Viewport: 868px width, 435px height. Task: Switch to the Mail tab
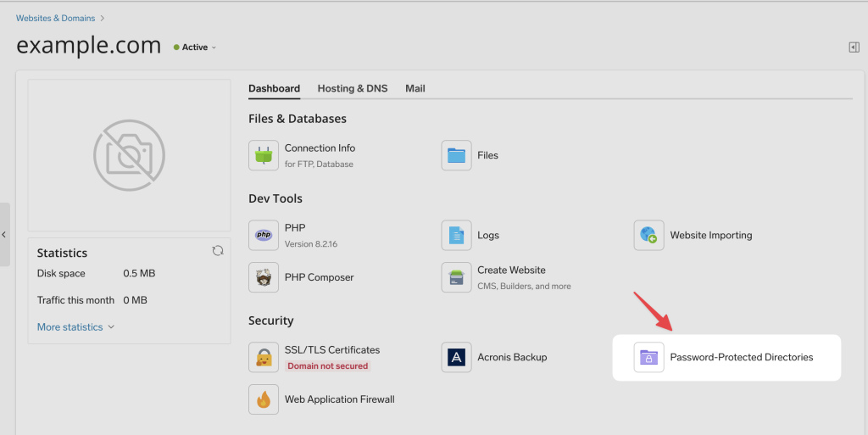pyautogui.click(x=415, y=88)
